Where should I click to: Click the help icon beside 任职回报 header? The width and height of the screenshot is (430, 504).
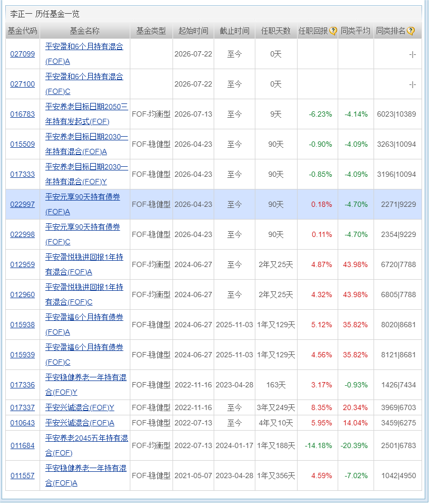(333, 31)
